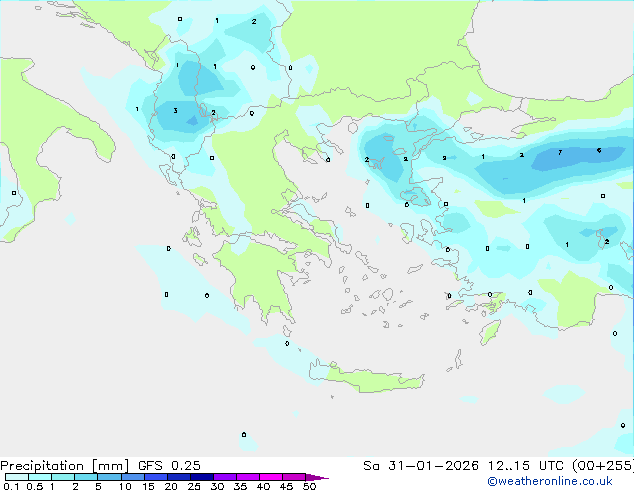This screenshot has width=634, height=490.
Task: Click the legend label "30"
Action: tap(217, 486)
